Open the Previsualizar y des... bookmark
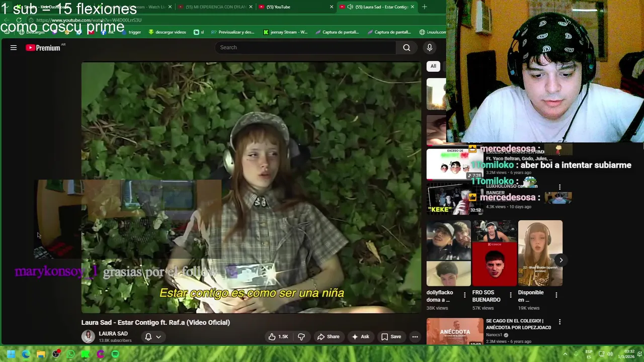This screenshot has height=362, width=644. point(232,32)
